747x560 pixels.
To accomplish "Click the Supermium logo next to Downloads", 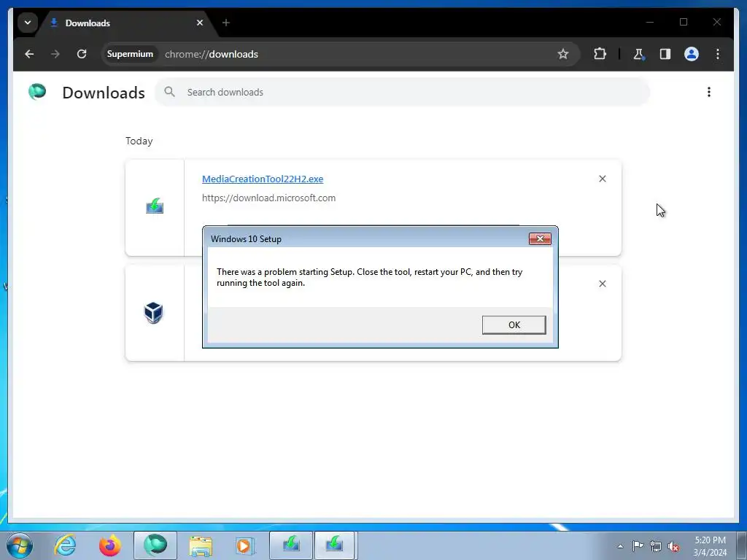I will (x=37, y=91).
